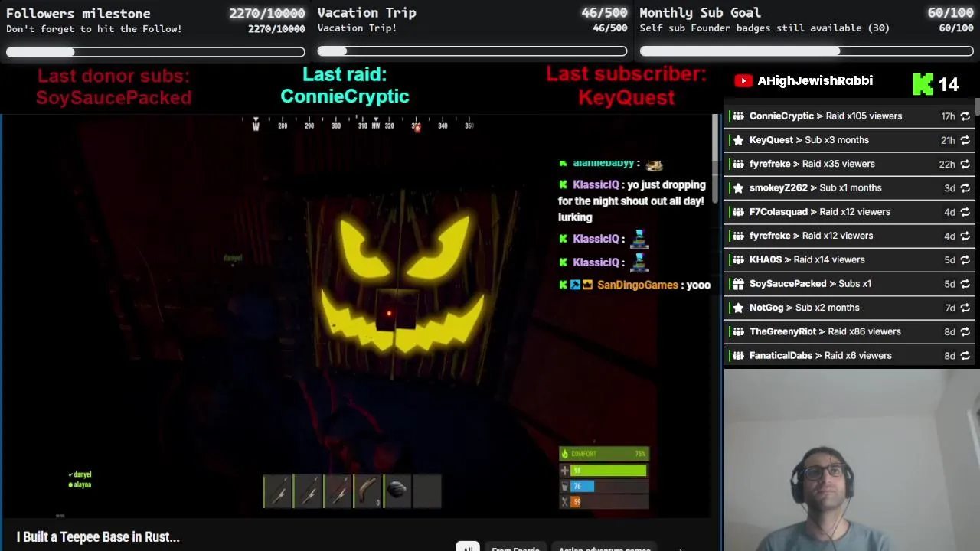
Task: Select the bow slot in the hotbar
Action: [x=368, y=491]
